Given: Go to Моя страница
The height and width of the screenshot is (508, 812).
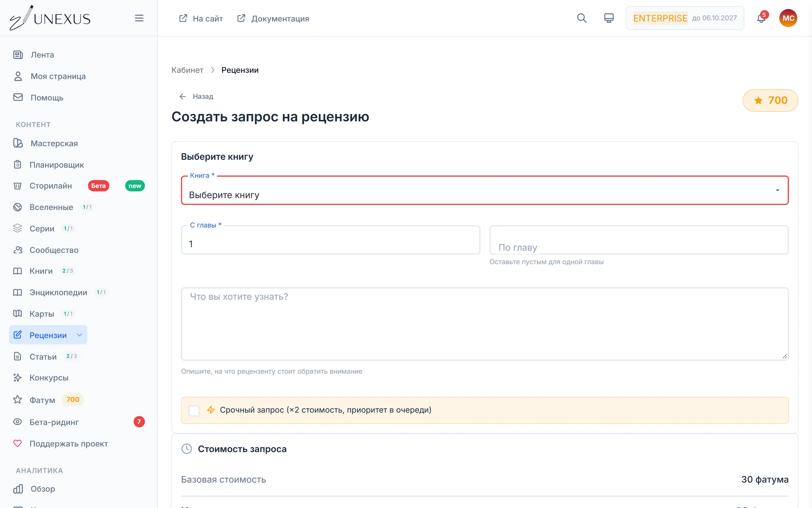Looking at the screenshot, I should point(58,76).
